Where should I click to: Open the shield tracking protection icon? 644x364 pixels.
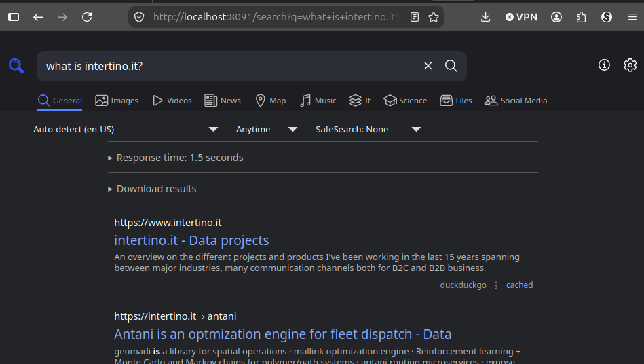pyautogui.click(x=139, y=17)
